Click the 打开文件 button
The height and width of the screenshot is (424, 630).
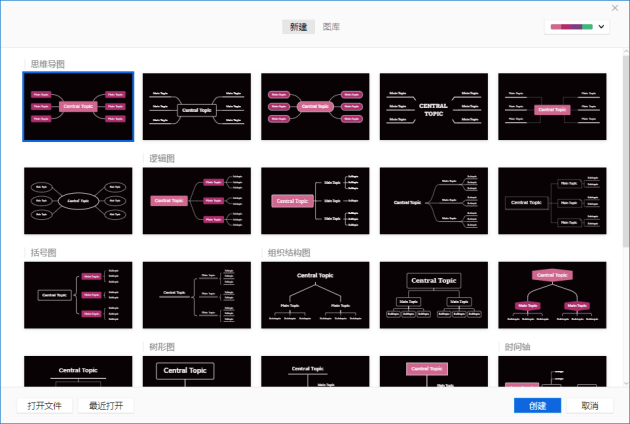click(44, 405)
